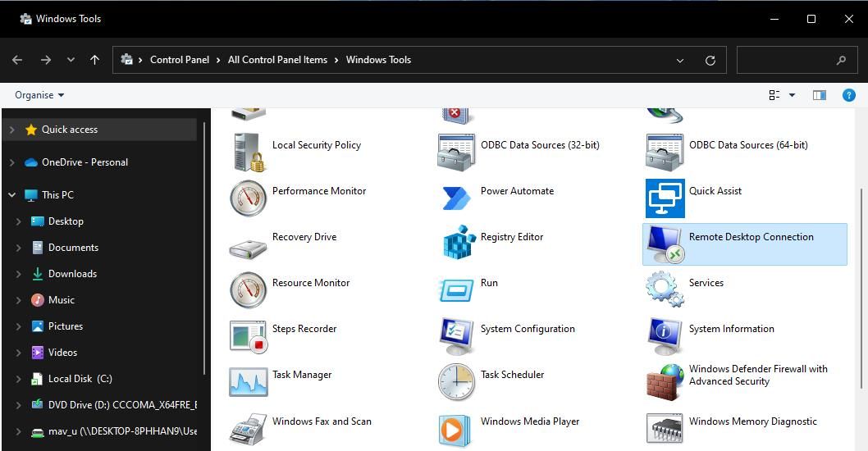Open the view options dropdown arrow
868x451 pixels.
pos(792,95)
